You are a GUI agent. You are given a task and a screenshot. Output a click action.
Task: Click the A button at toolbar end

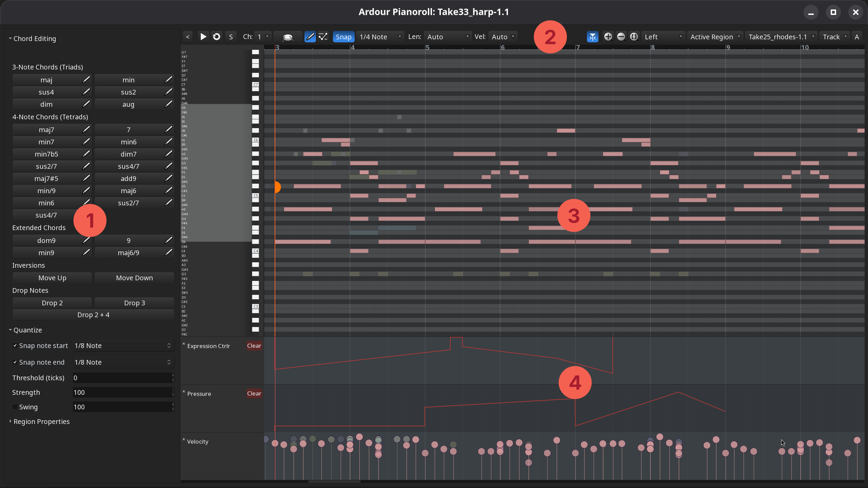pyautogui.click(x=857, y=37)
